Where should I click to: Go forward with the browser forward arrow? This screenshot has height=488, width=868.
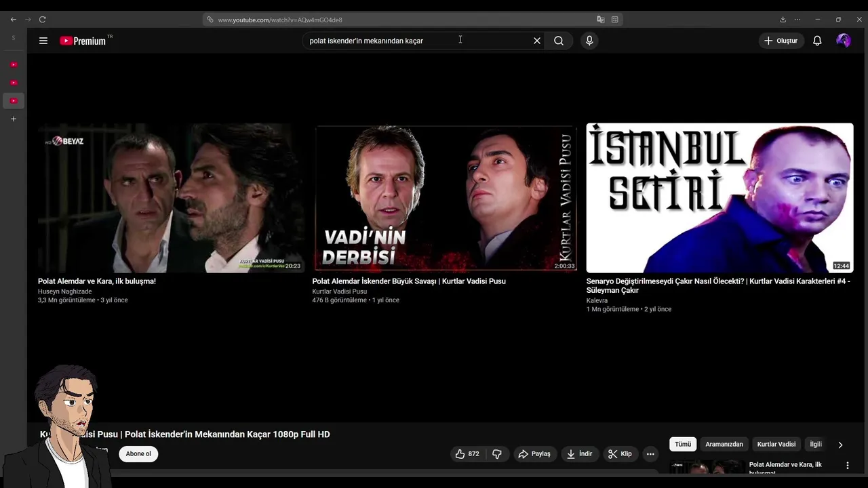point(28,20)
